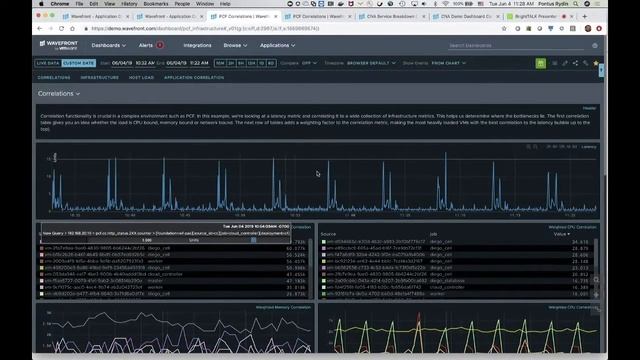640x360 pixels.
Task: Click the magnifier icon beside the CPU table
Action: (596, 280)
